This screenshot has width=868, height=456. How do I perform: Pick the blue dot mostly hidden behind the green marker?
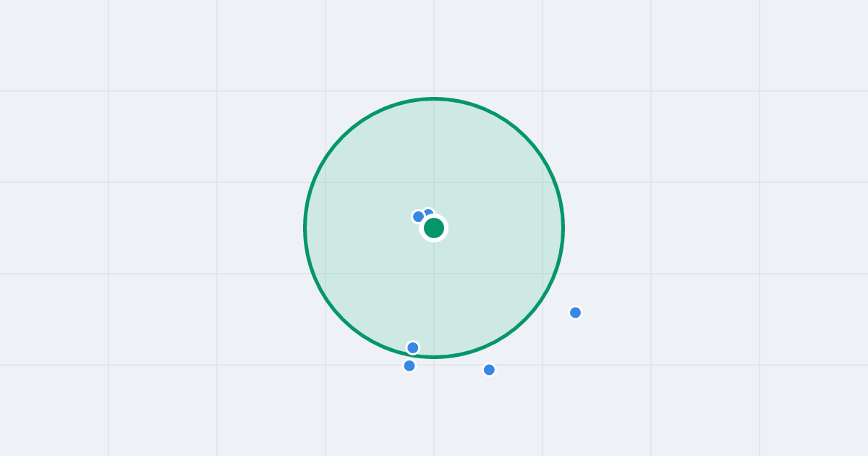428,214
